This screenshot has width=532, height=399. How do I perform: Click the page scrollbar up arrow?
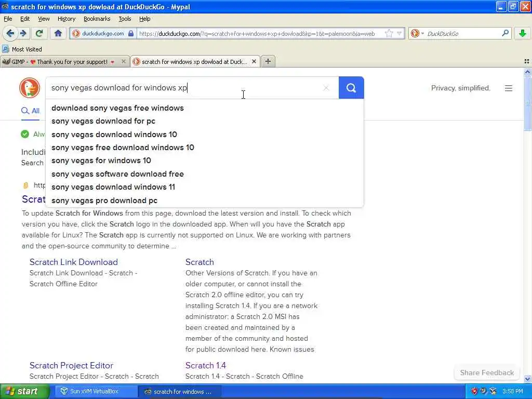[x=527, y=72]
